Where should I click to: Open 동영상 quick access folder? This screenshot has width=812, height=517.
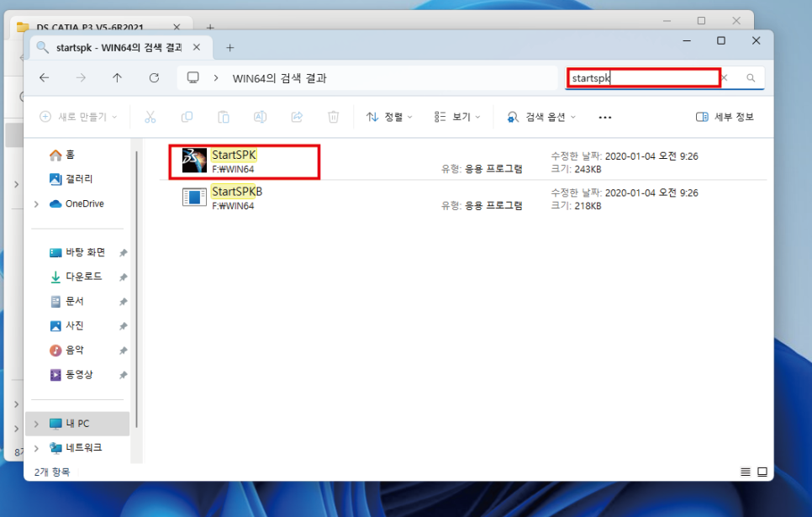pyautogui.click(x=71, y=375)
